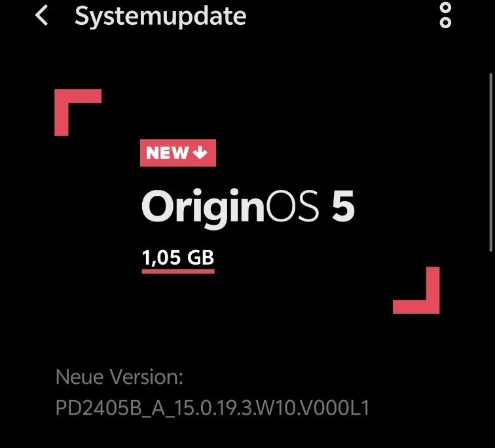This screenshot has height=448, width=495.
Task: Tap the Neue Version label
Action: [x=119, y=377]
